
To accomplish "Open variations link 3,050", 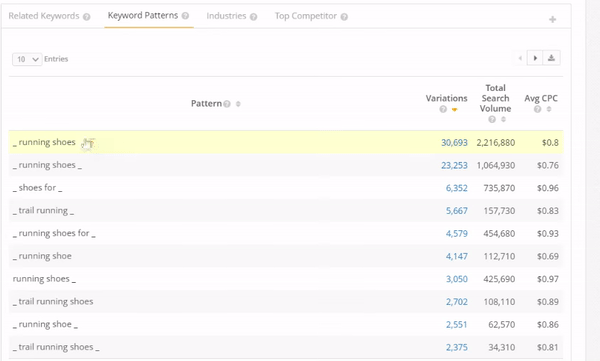I will 457,279.
